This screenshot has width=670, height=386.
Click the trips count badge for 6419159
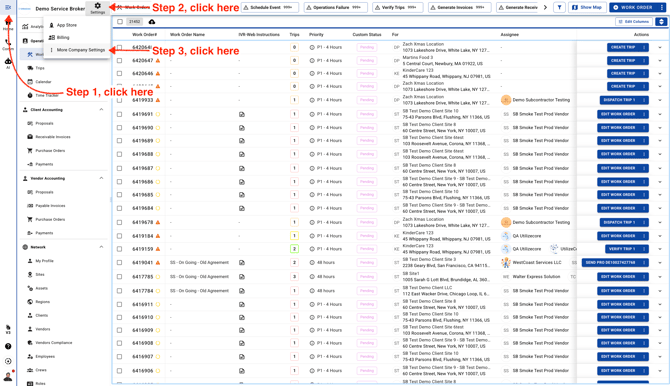coord(294,249)
